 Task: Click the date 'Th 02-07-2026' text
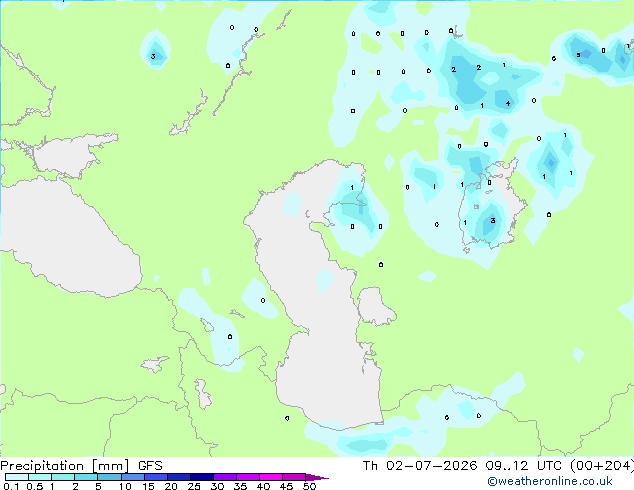(420, 466)
